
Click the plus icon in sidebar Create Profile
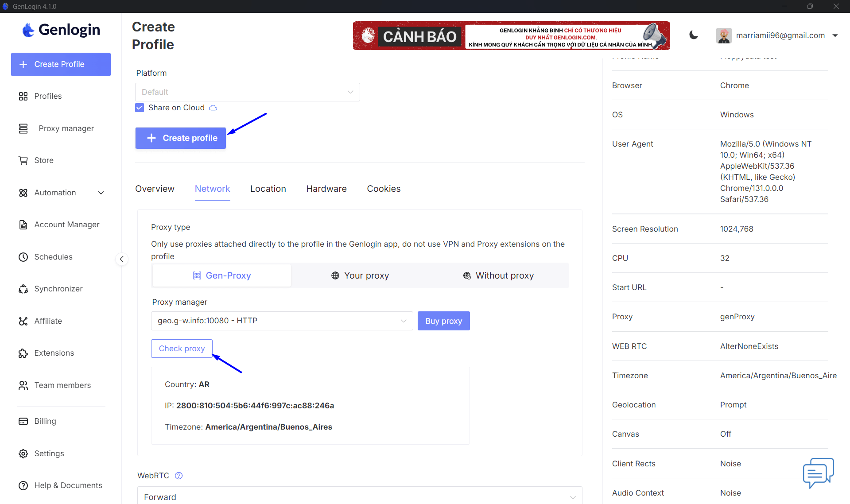pos(23,64)
